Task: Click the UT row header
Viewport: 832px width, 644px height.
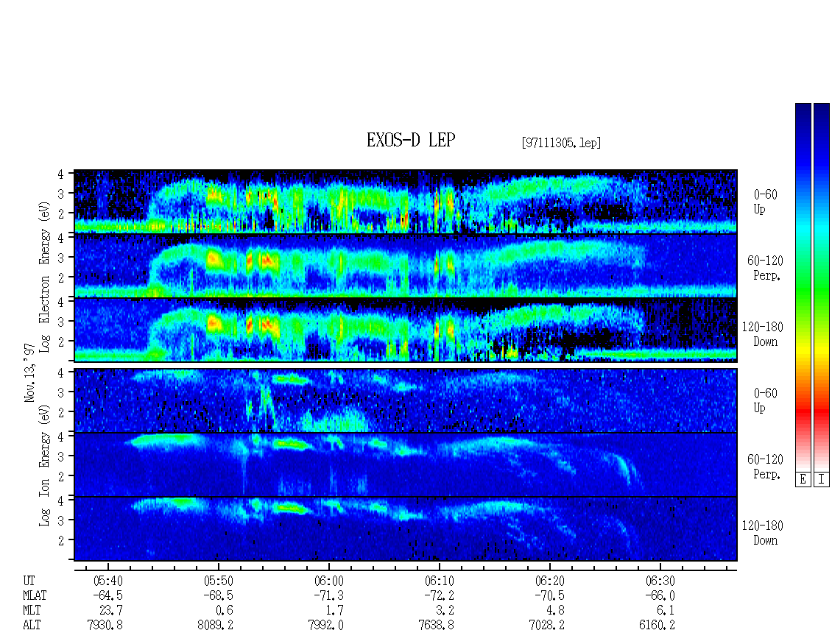Action: click(29, 581)
